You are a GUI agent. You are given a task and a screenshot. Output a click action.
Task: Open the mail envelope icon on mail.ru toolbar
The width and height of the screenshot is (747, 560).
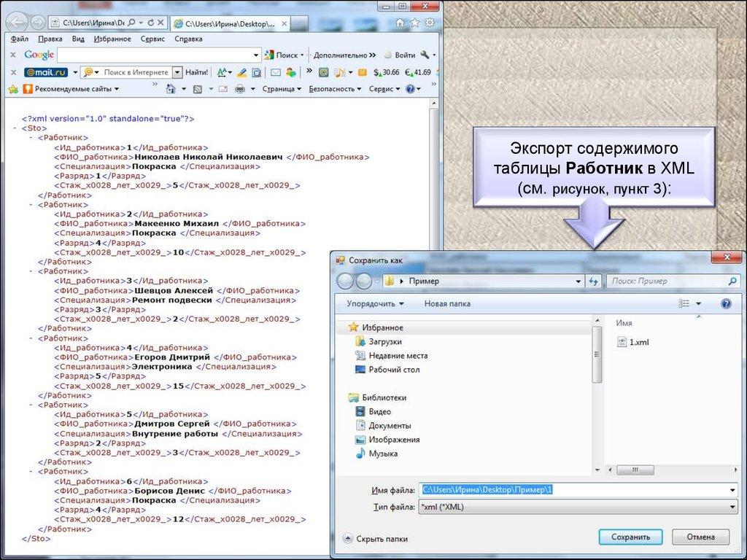pos(275,72)
